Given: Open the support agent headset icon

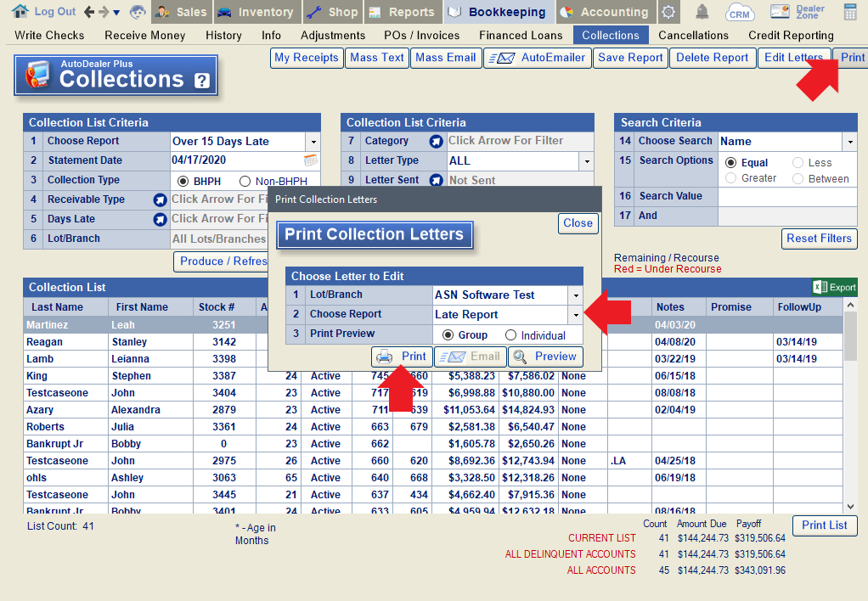Looking at the screenshot, I should (x=138, y=12).
